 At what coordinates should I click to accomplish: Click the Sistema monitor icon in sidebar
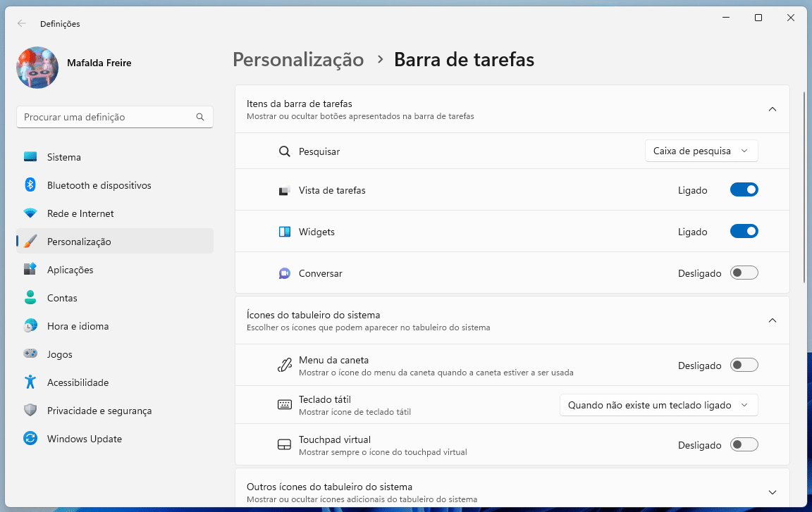click(x=30, y=157)
